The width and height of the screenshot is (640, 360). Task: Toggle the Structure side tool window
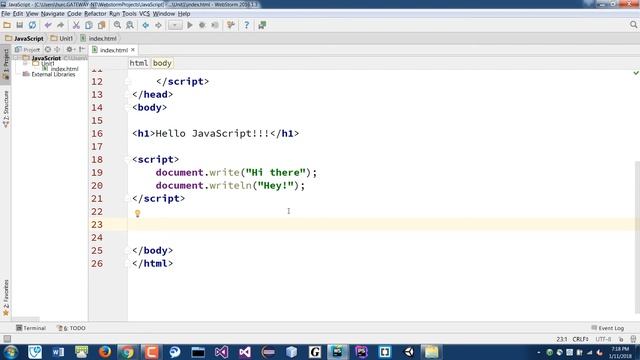coord(6,109)
